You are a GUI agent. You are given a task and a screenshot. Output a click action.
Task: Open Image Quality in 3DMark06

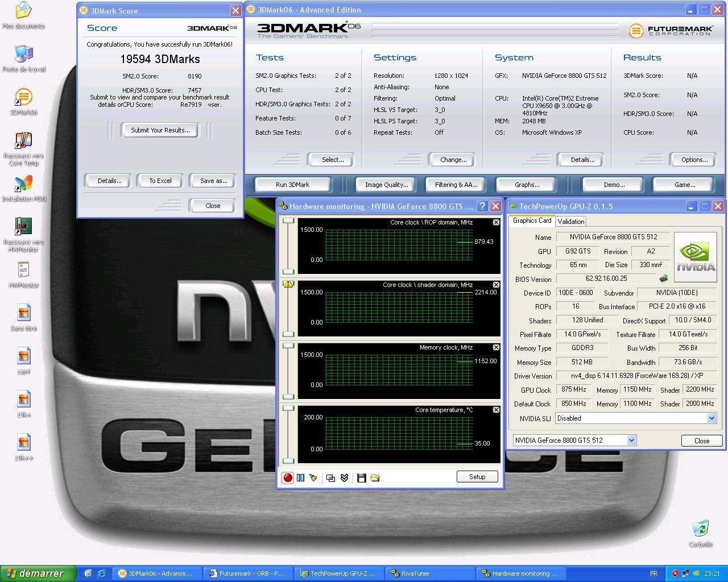tap(387, 185)
